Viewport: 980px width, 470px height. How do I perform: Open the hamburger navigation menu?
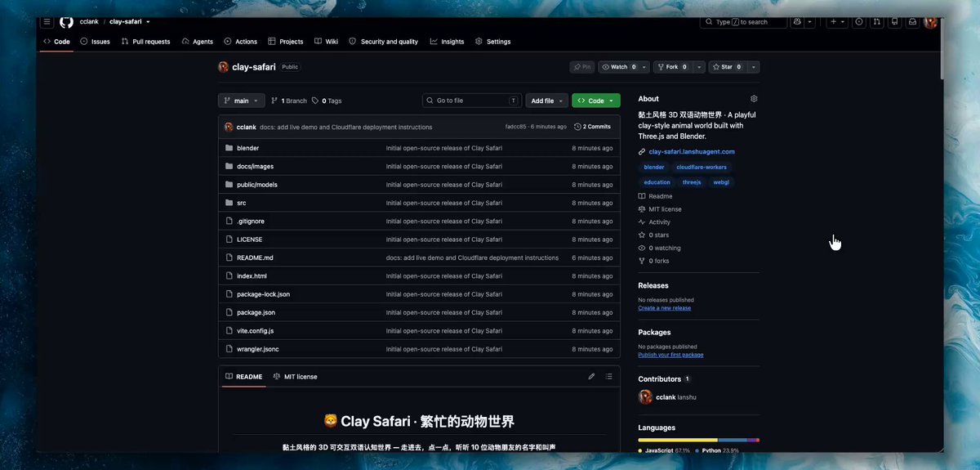47,22
